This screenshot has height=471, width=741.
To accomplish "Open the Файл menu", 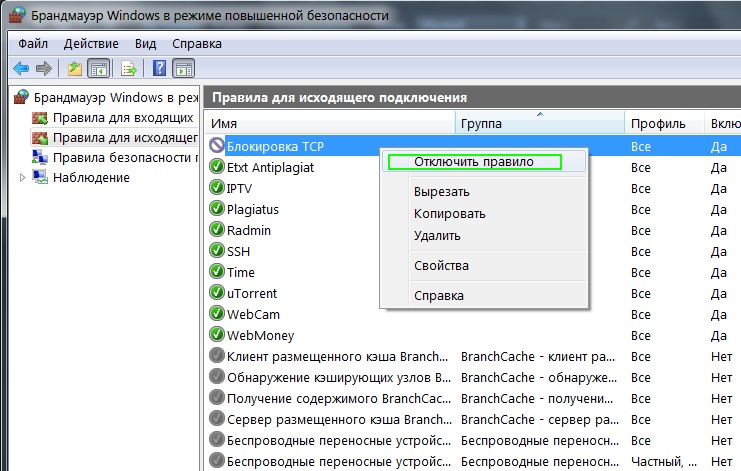I will [33, 44].
